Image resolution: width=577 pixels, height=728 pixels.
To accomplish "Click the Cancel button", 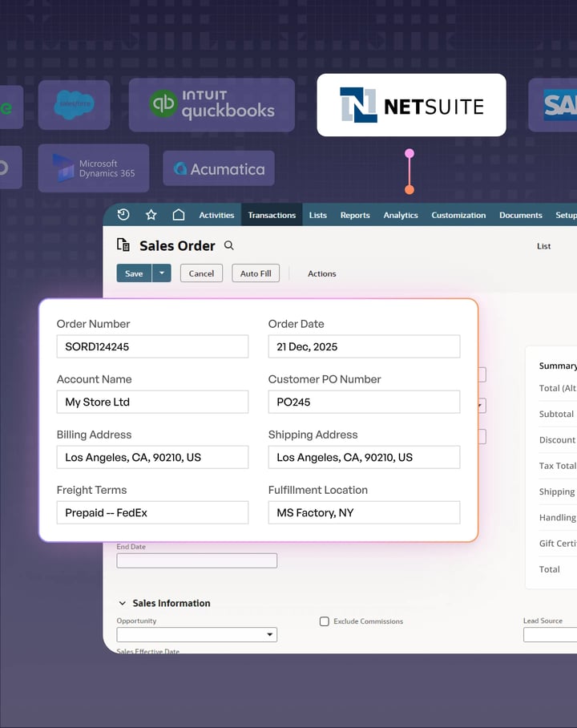I will pyautogui.click(x=201, y=273).
